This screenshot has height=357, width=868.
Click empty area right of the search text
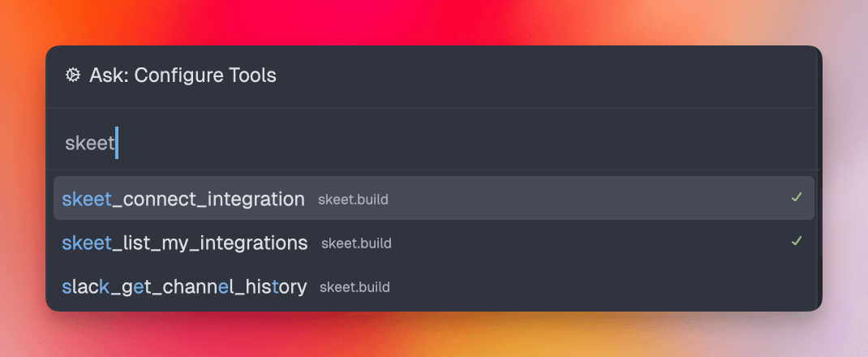443,144
